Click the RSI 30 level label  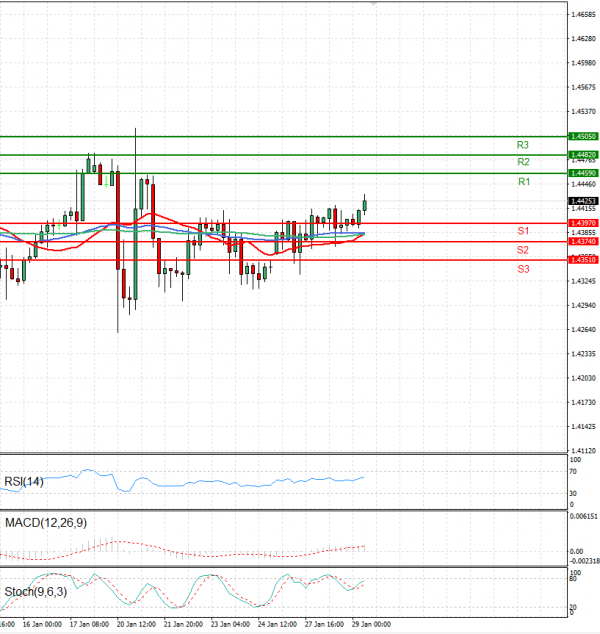(573, 494)
